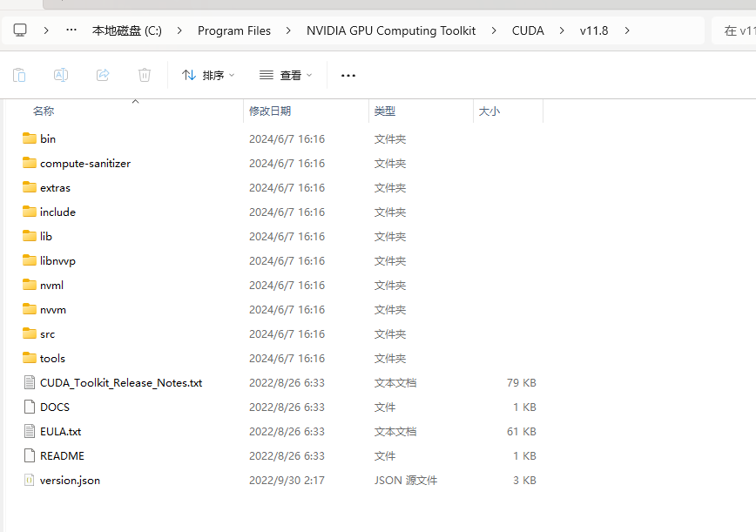This screenshot has height=532, width=756.
Task: Show hidden path segments via breadcrumb ellipsis
Action: tap(71, 30)
